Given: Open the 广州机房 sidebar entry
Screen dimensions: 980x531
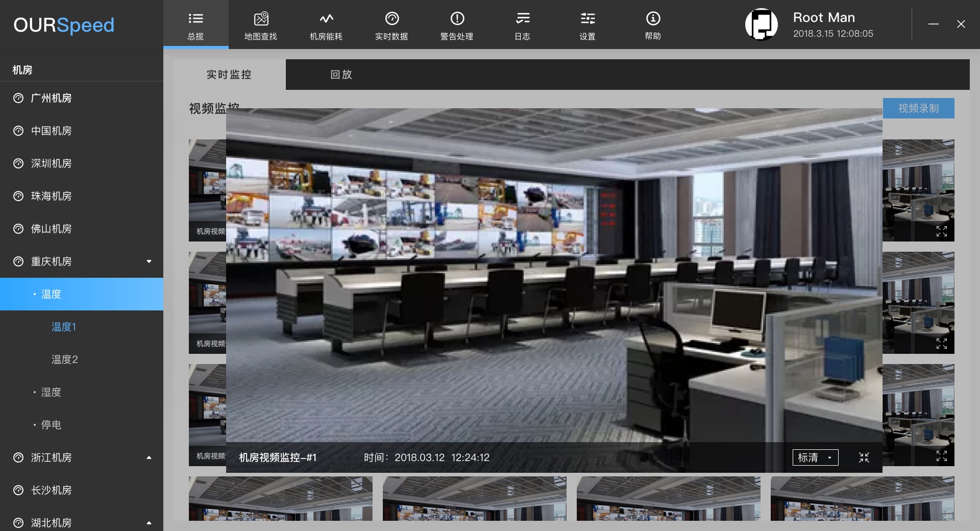Looking at the screenshot, I should coord(51,98).
